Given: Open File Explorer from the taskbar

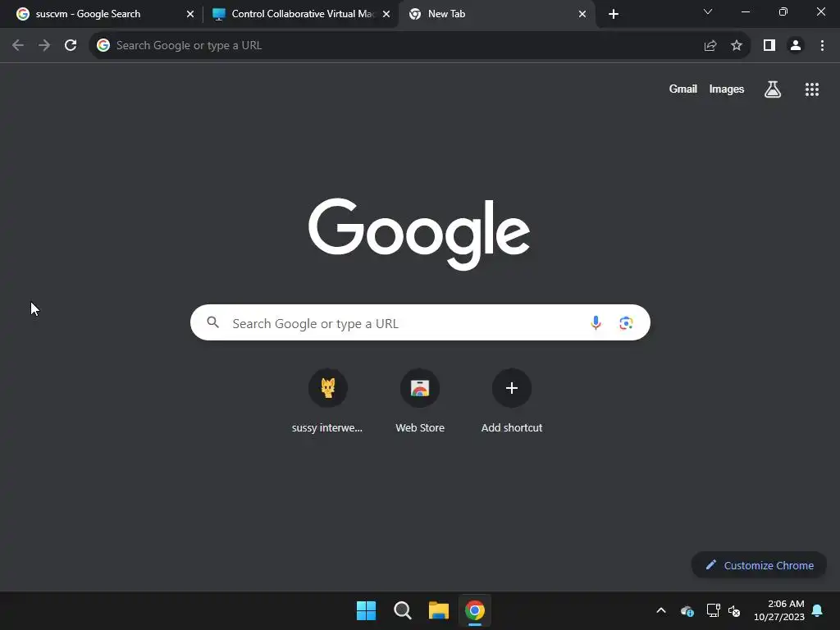Looking at the screenshot, I should pos(438,610).
